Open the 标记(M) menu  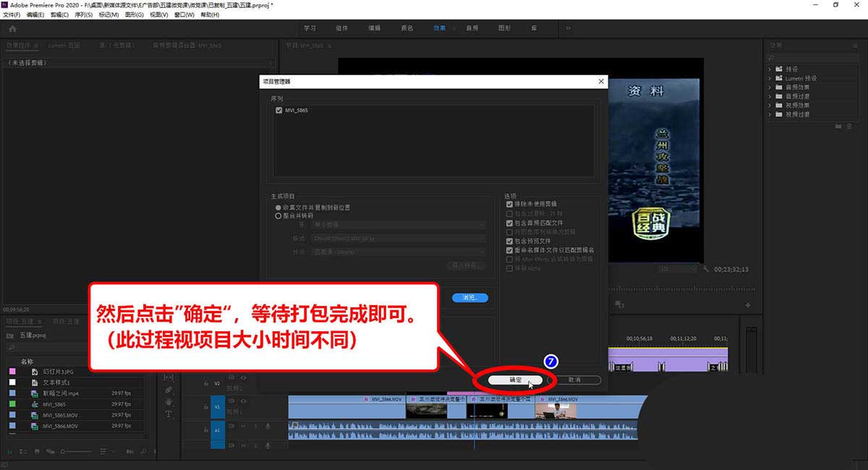coord(109,14)
